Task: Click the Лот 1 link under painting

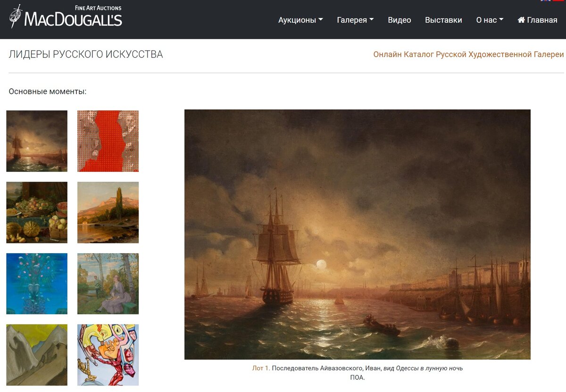Action: pos(261,368)
